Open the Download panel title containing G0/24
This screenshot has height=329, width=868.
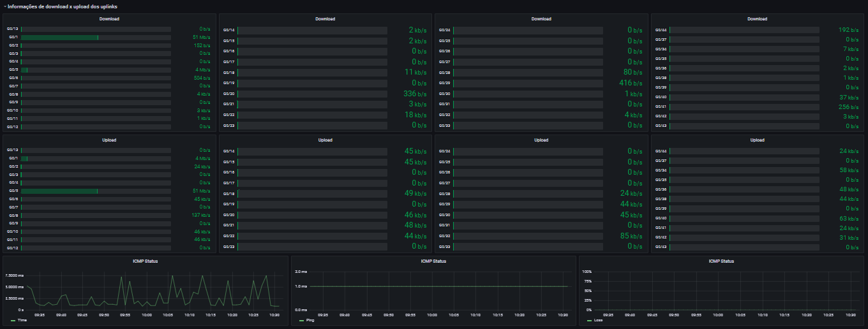click(541, 19)
